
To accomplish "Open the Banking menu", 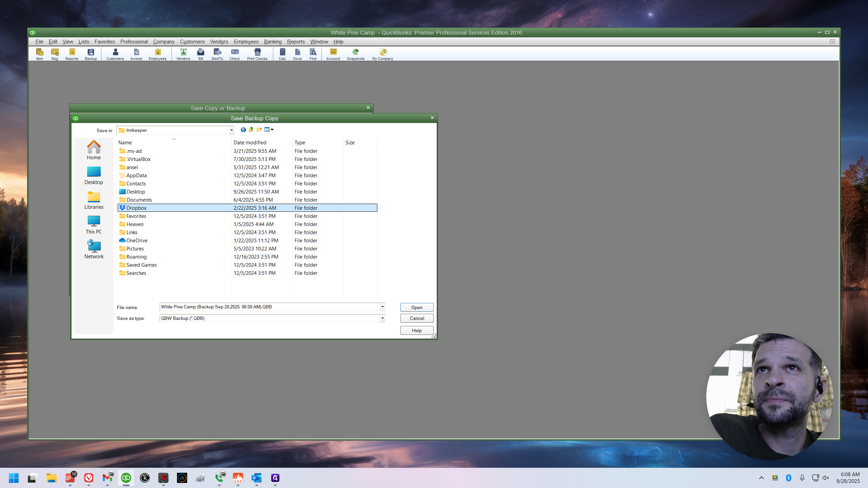I will tap(273, 42).
